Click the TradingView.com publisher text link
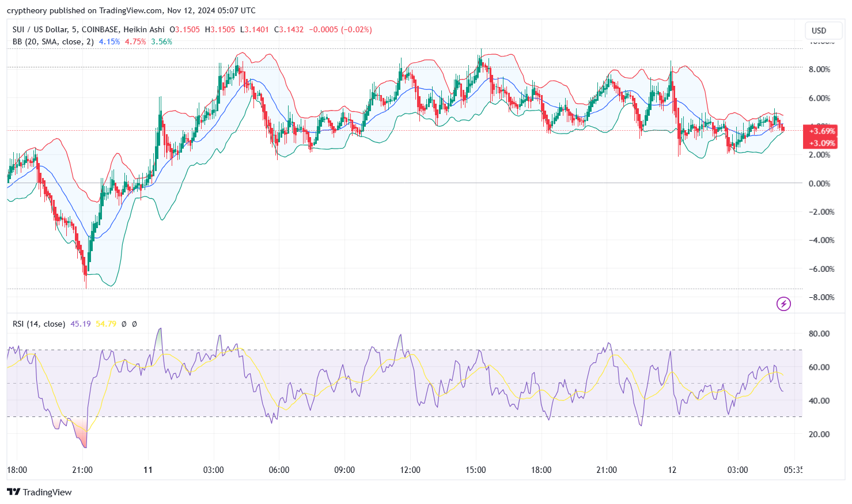 (131, 10)
